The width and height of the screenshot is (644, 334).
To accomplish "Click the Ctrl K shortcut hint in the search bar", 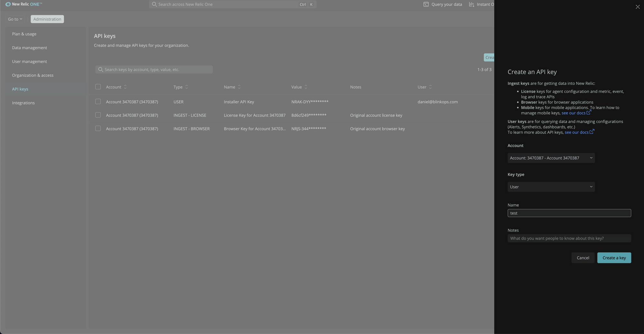I will click(307, 5).
